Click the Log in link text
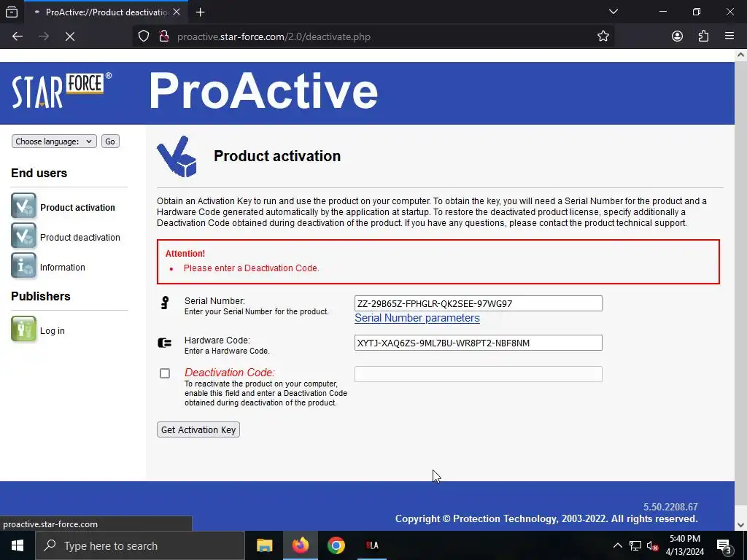Image resolution: width=747 pixels, height=560 pixels. pyautogui.click(x=53, y=331)
